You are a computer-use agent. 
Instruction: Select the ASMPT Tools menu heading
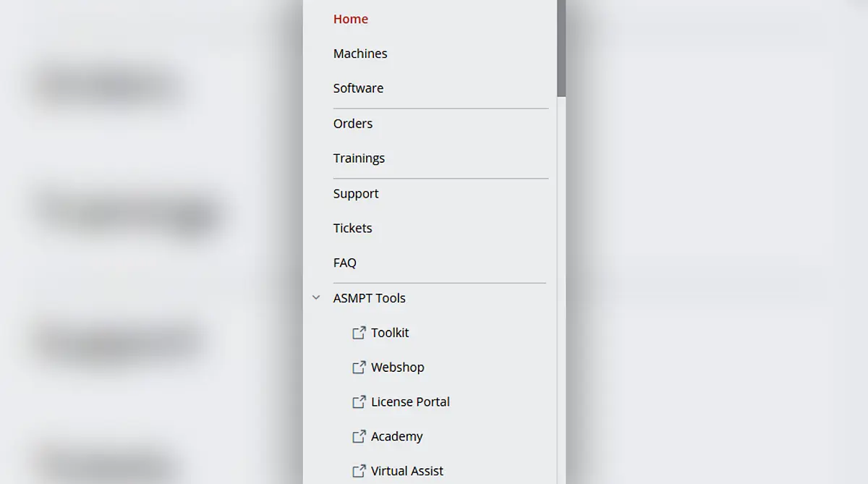click(369, 298)
